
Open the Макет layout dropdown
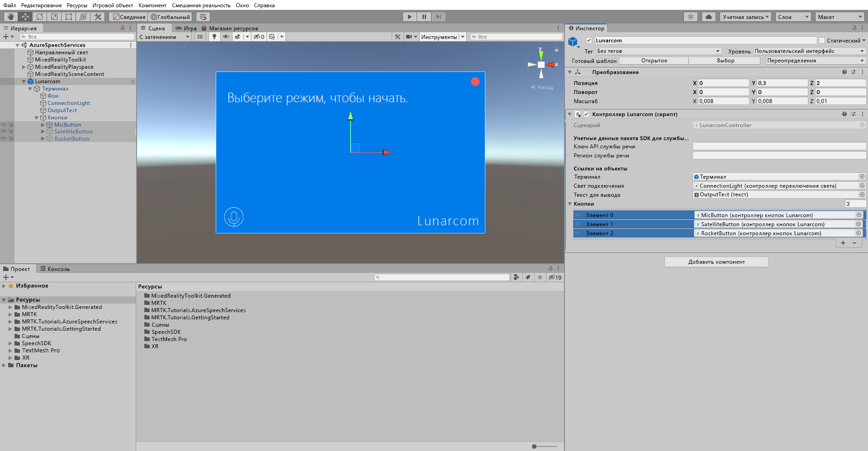[x=840, y=17]
